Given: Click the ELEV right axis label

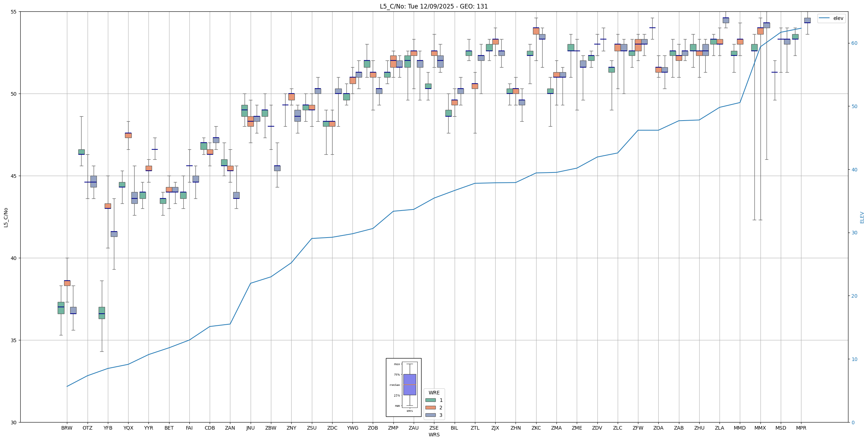Looking at the screenshot, I should [862, 217].
